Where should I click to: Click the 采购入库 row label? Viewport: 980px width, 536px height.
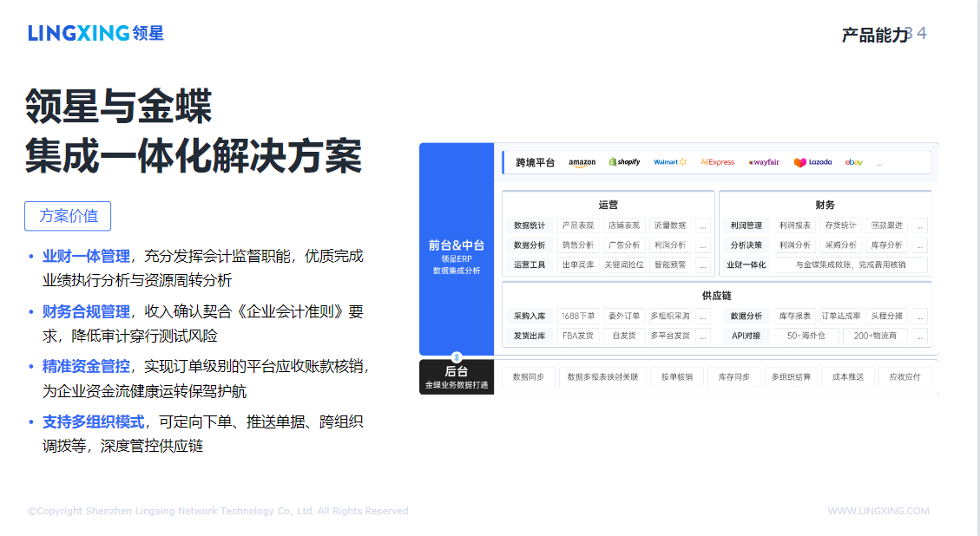[529, 316]
